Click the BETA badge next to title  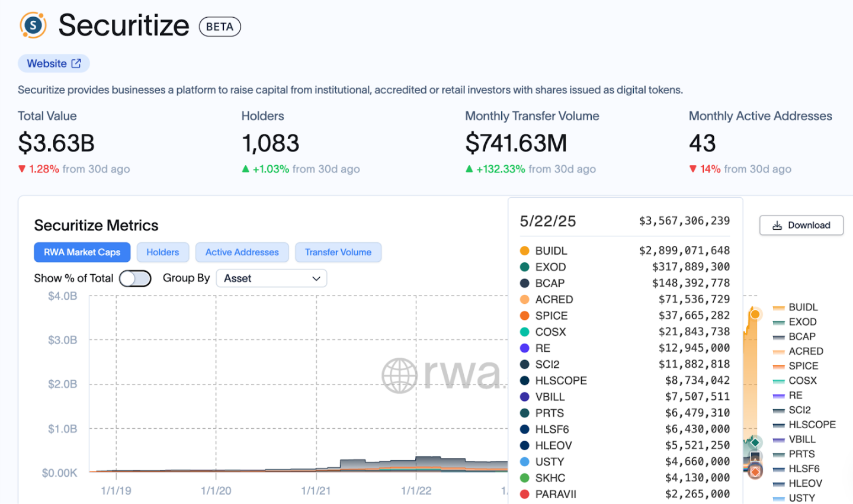click(x=220, y=27)
